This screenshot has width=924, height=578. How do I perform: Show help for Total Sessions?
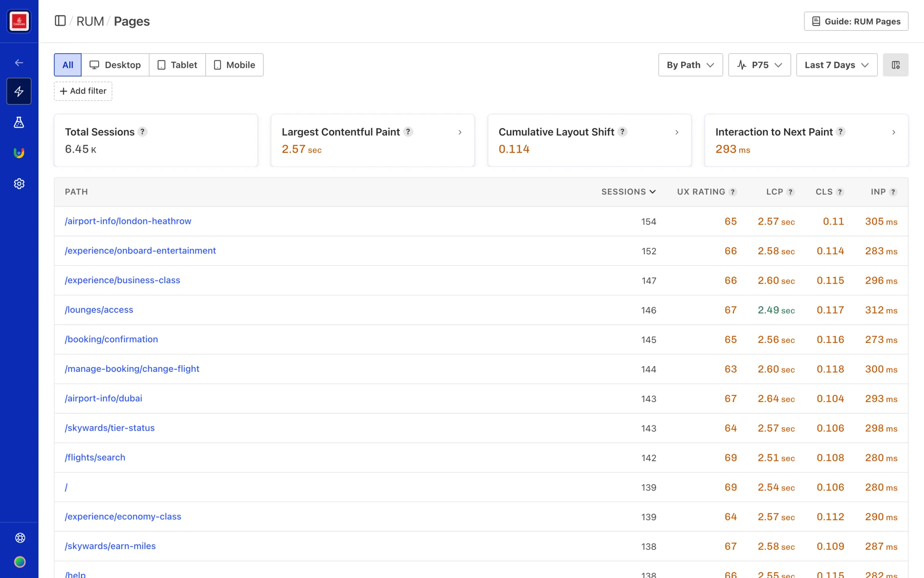[x=142, y=132]
